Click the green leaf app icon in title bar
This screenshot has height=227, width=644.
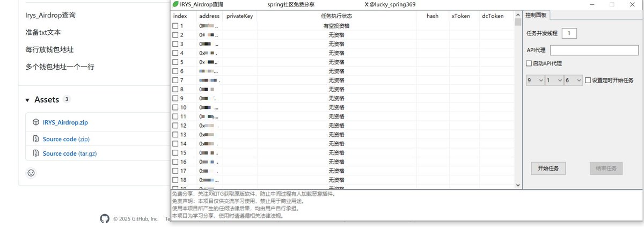(x=175, y=4)
